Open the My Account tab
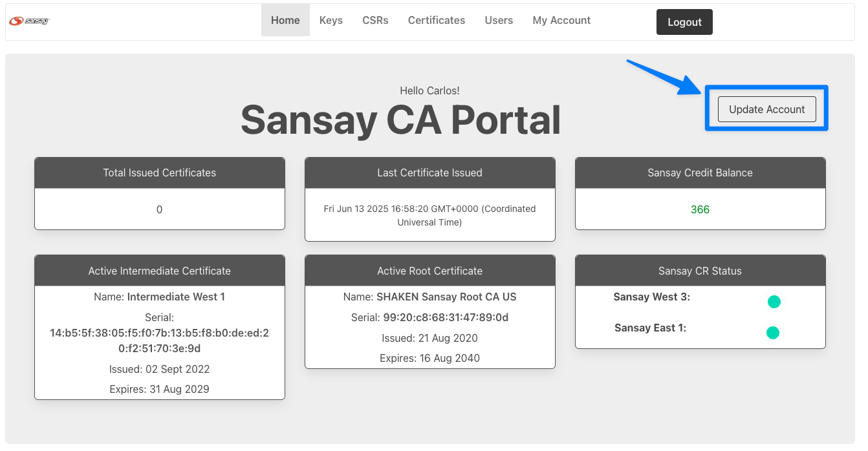Image resolution: width=868 pixels, height=451 pixels. point(561,20)
